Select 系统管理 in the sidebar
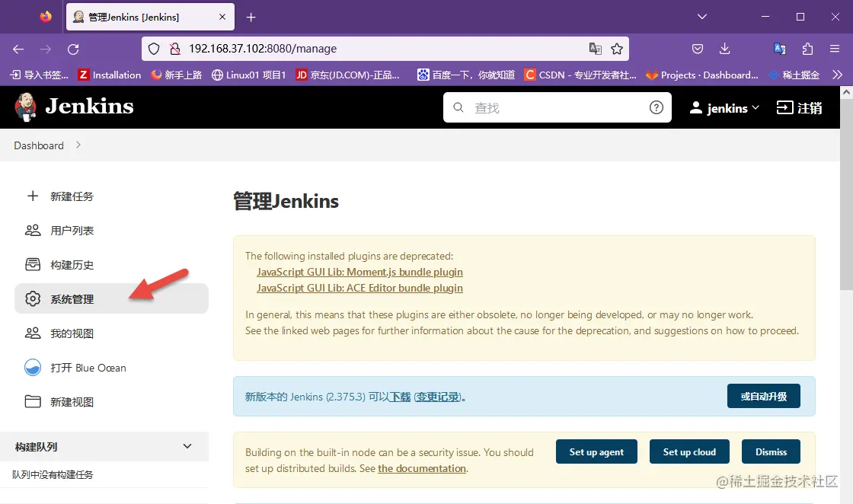Image resolution: width=853 pixels, height=504 pixels. coord(111,298)
